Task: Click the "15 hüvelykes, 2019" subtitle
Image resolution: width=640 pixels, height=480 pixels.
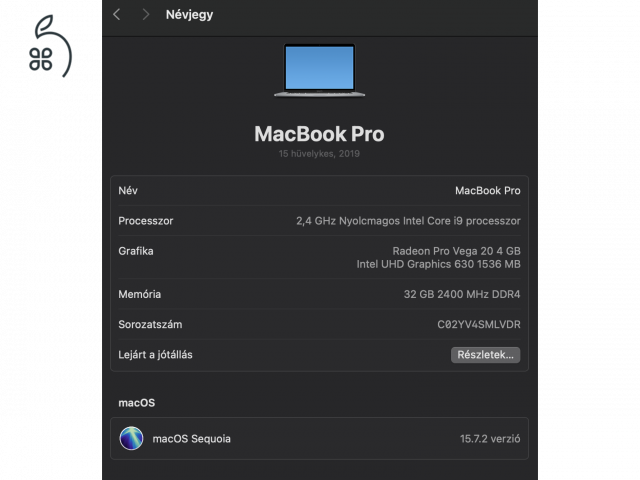Action: (319, 154)
